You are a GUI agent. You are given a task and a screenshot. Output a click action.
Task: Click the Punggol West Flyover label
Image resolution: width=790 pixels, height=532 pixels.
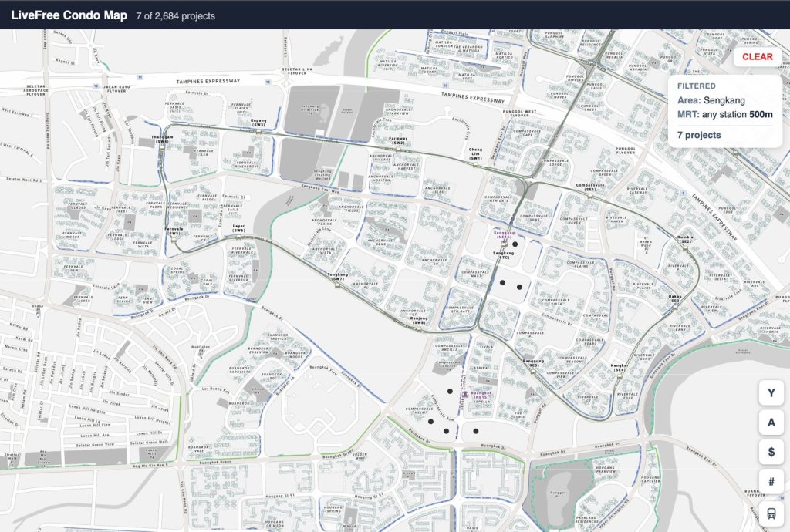(519, 113)
